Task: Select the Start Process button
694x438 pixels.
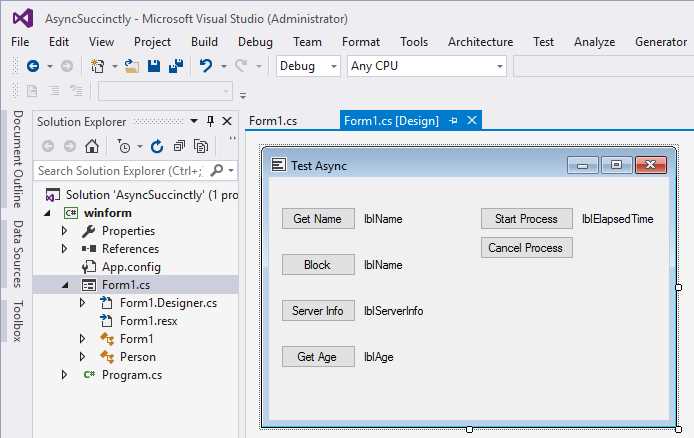Action: [x=527, y=219]
